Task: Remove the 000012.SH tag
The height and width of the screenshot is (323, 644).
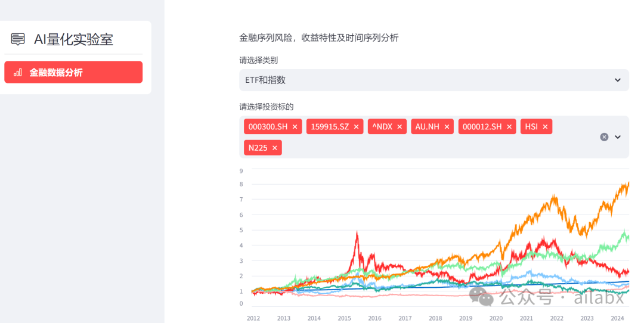Action: click(509, 127)
